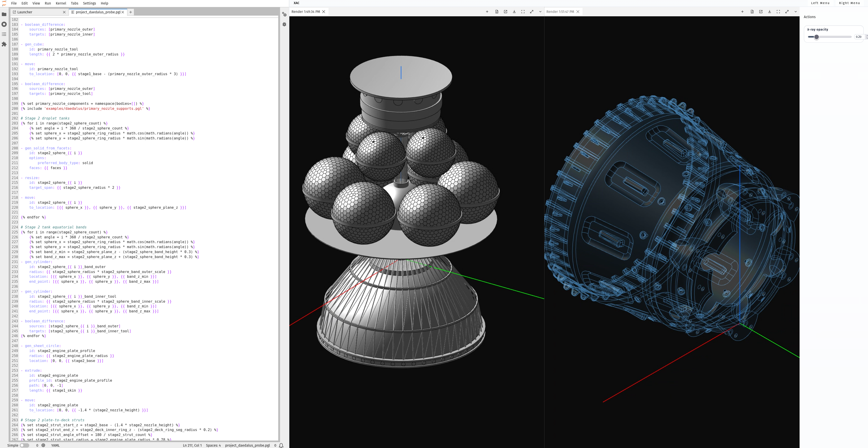868x448 pixels.
Task: Click the Right Menu button
Action: point(849,3)
